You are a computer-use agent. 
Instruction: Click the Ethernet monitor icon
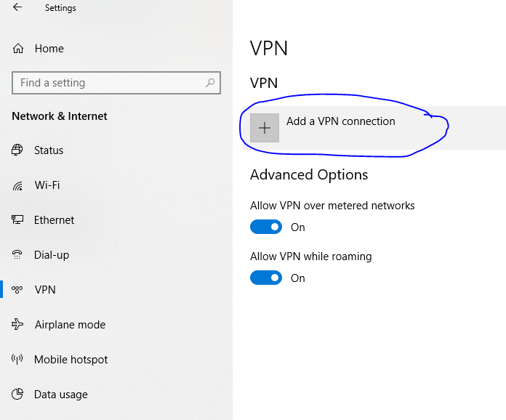(17, 219)
